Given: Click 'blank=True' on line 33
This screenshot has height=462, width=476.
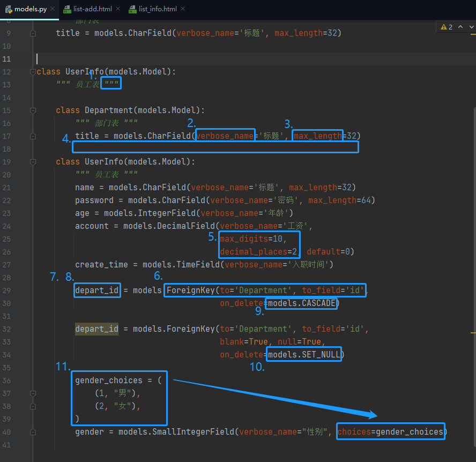Looking at the screenshot, I should (244, 342).
